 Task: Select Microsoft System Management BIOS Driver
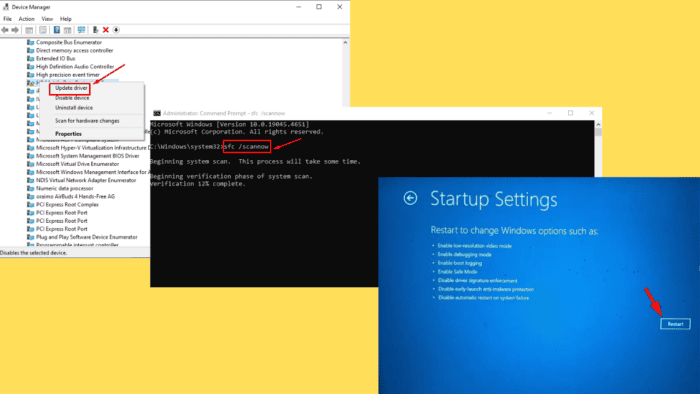click(x=88, y=156)
